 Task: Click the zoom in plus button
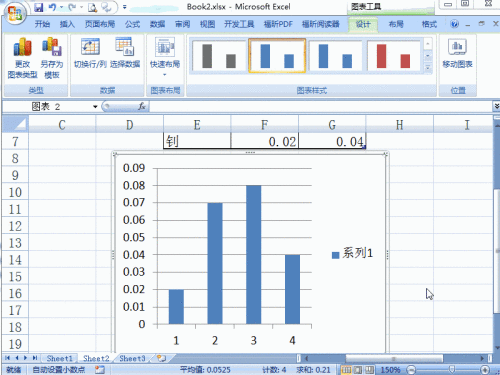(x=485, y=370)
